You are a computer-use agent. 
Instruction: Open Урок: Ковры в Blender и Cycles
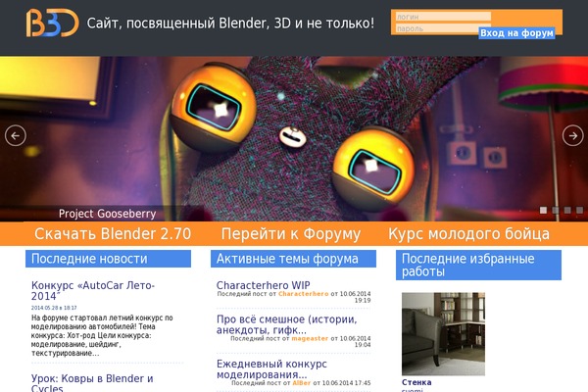92,382
